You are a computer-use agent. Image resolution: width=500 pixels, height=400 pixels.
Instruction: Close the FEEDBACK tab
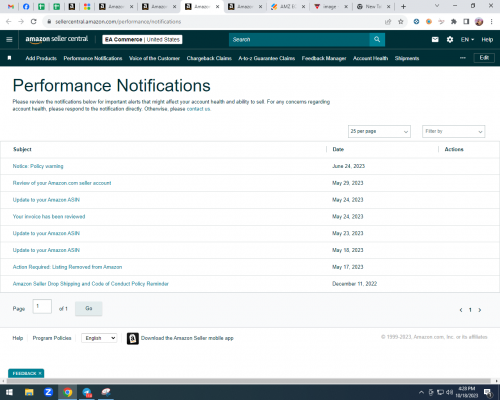coord(40,373)
